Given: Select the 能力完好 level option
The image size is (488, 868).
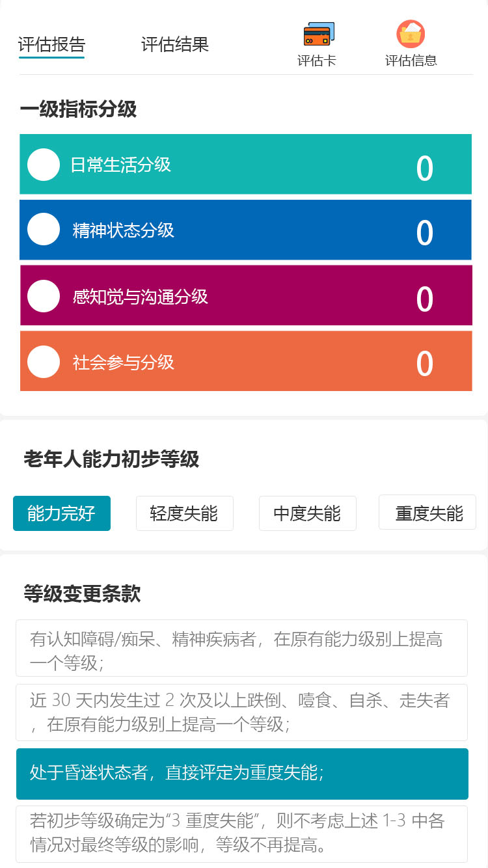Looking at the screenshot, I should (62, 513).
